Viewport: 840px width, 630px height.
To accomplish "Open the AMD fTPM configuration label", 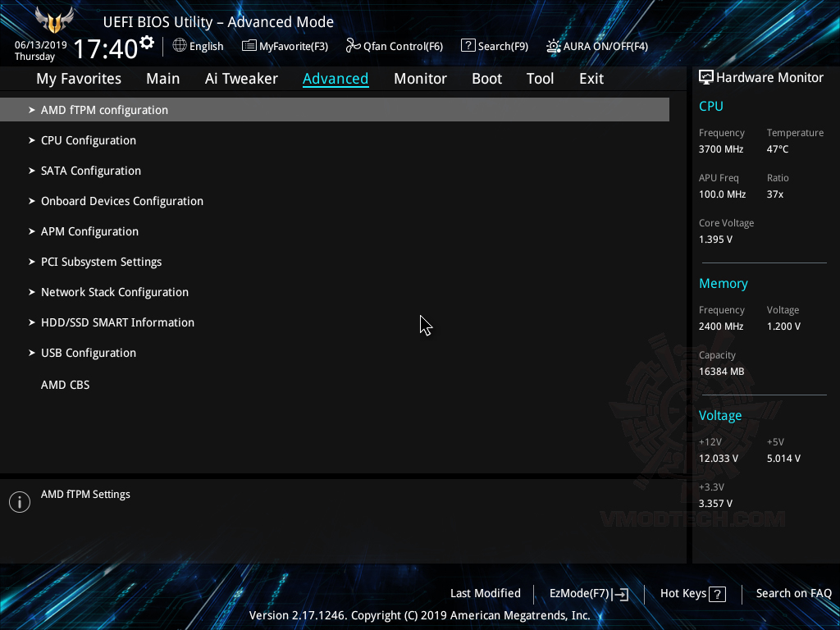I will (x=104, y=110).
